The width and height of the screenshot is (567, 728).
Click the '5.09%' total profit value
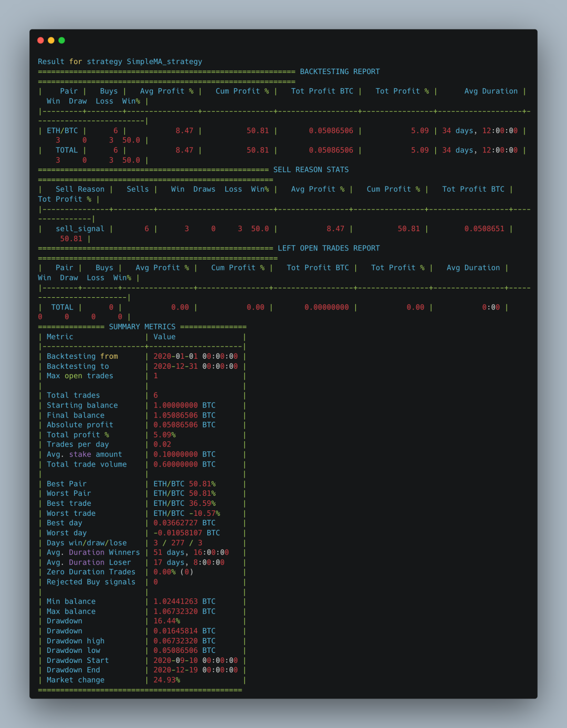(x=164, y=435)
